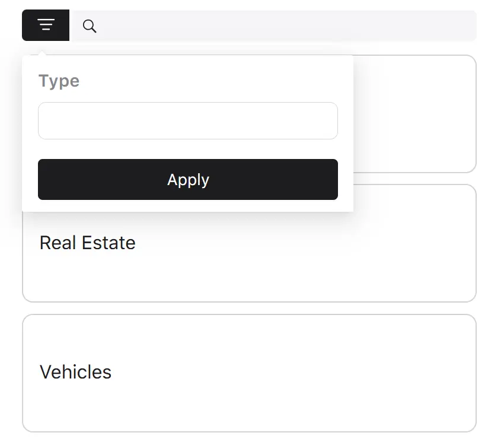Click the filter icon button
504x439 pixels.
[46, 25]
